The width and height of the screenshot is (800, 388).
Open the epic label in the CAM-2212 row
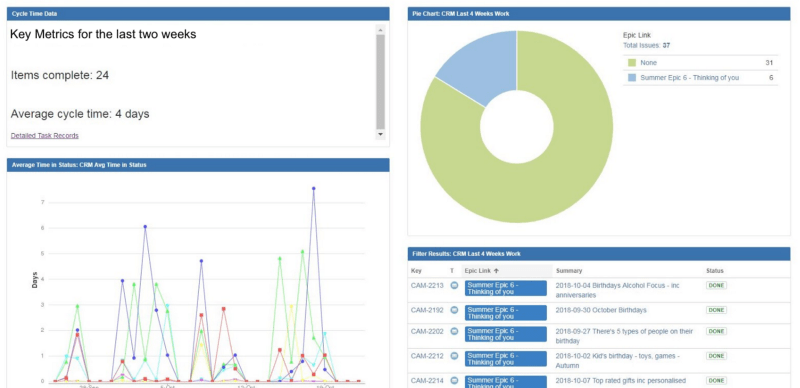coord(506,359)
